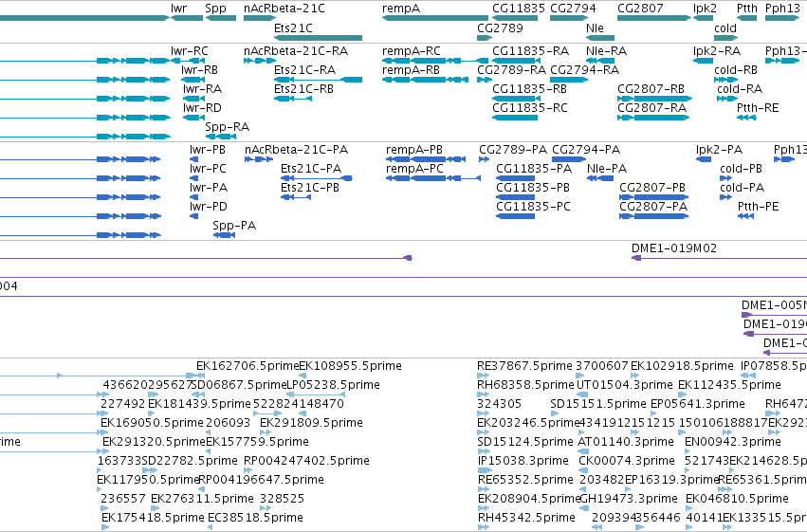Click the RH45342.5prime EST label
807x532 pixels.
click(526, 517)
